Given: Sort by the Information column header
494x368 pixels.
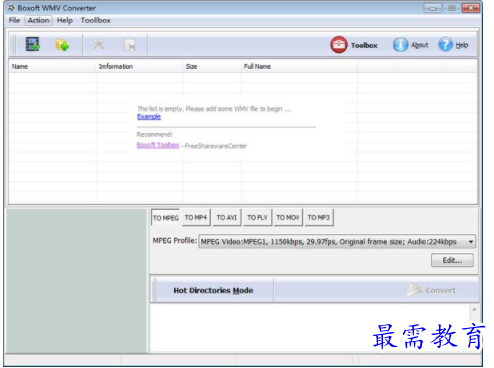Looking at the screenshot, I should [139, 66].
